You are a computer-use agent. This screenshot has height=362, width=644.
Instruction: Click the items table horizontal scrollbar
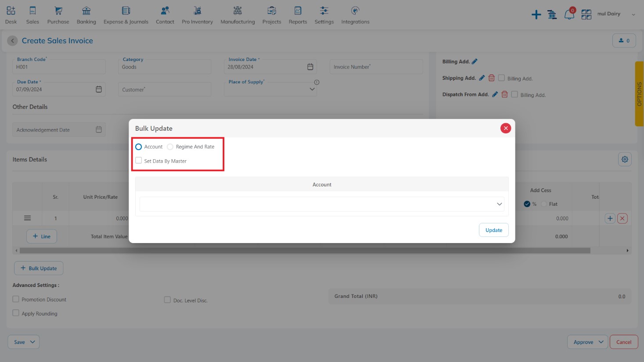(305, 251)
